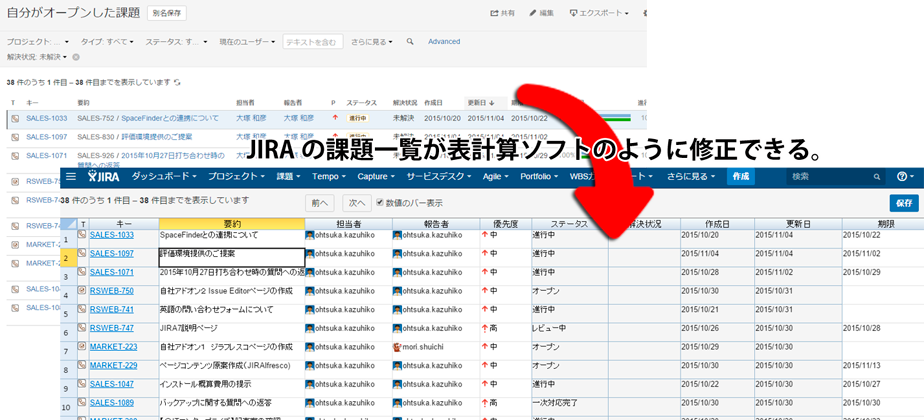Click the magnifier icon beside Advanced link
This screenshot has height=420, width=924.
(x=410, y=42)
